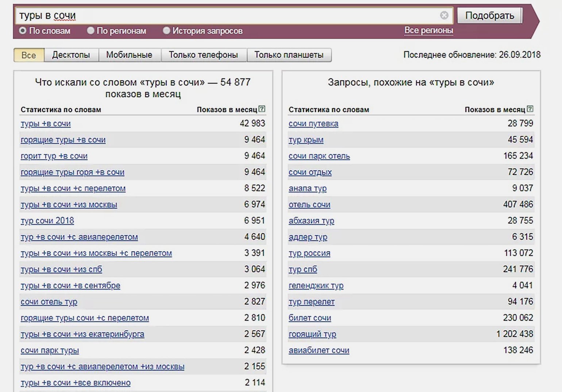The width and height of the screenshot is (562, 392).
Task: Click the 'авиабилет сочи' link
Action: point(319,350)
